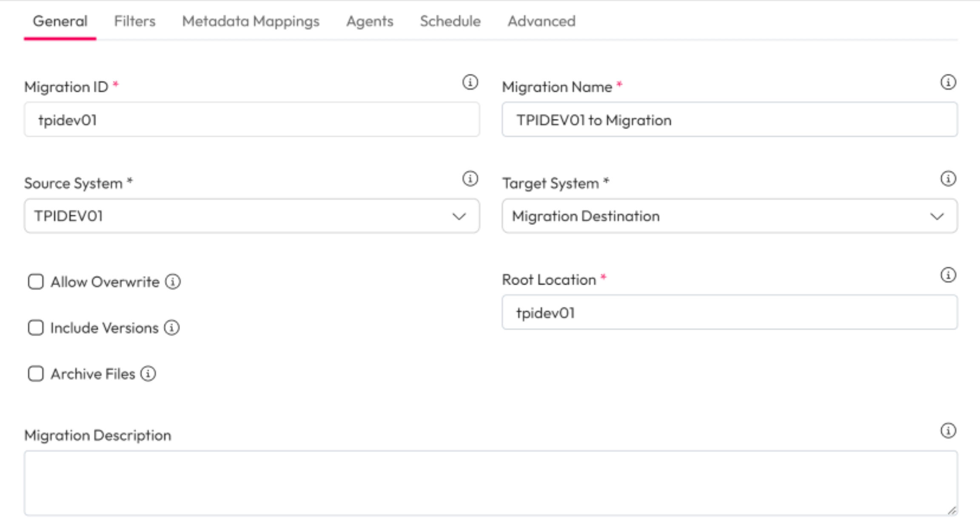Image resolution: width=980 pixels, height=524 pixels.
Task: Click the Migration Description text area
Action: pos(490,483)
